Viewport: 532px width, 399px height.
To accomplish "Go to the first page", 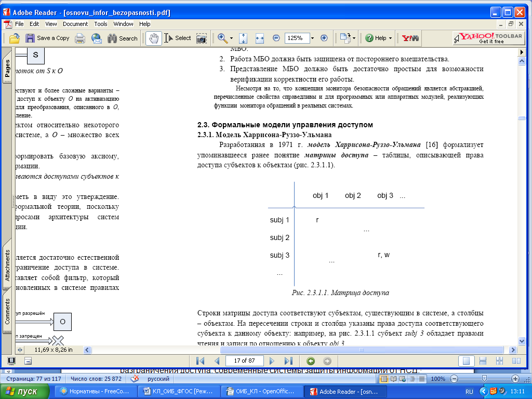I will coord(201,361).
